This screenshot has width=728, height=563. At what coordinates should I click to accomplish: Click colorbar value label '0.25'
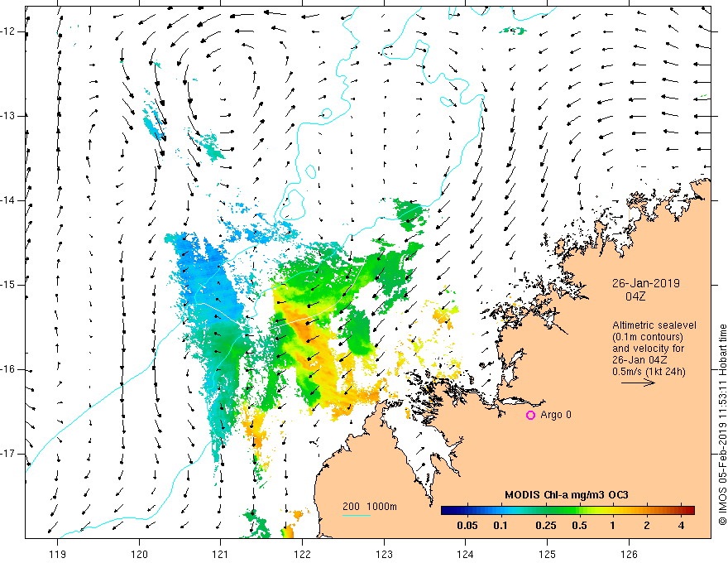(x=545, y=526)
